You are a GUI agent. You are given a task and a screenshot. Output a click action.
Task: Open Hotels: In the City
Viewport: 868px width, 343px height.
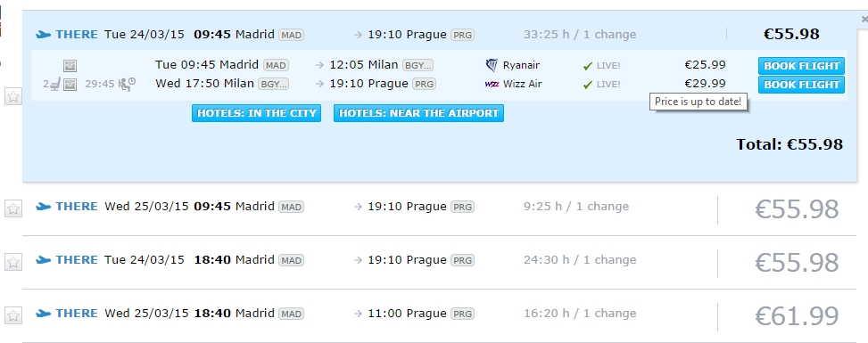[x=256, y=113]
